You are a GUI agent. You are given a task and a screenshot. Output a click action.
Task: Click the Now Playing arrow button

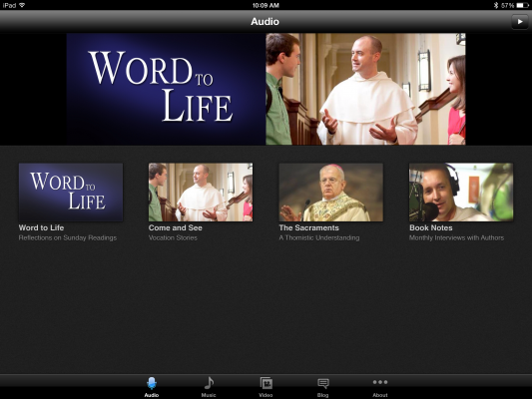click(520, 22)
